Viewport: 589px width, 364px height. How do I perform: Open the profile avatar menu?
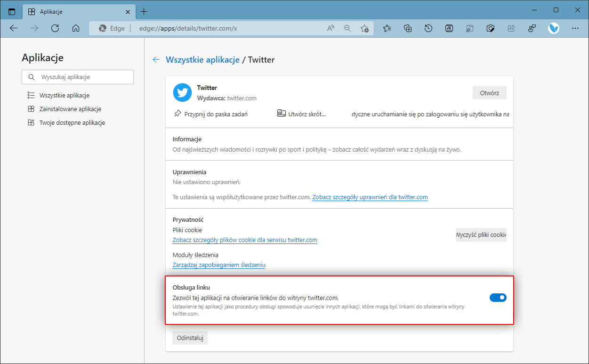(554, 28)
